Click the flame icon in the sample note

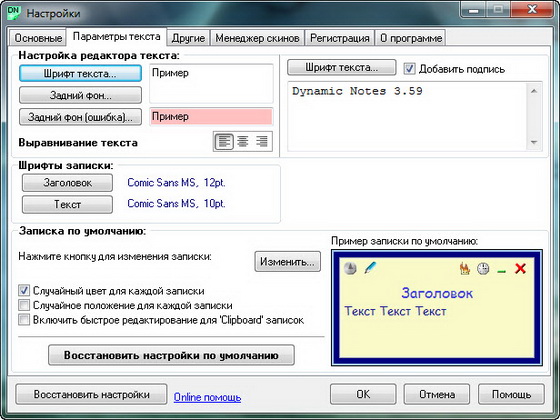[x=465, y=268]
